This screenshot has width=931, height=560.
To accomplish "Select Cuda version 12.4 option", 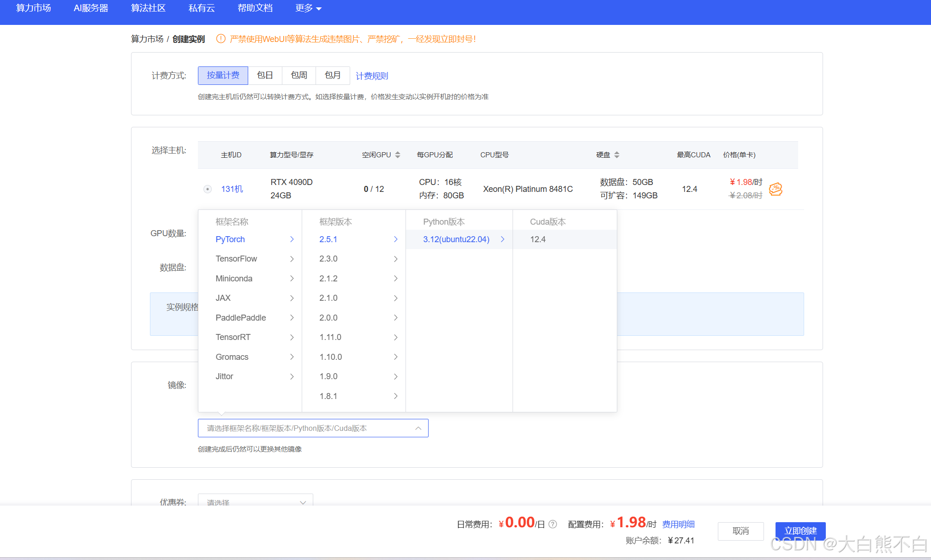I will 538,239.
